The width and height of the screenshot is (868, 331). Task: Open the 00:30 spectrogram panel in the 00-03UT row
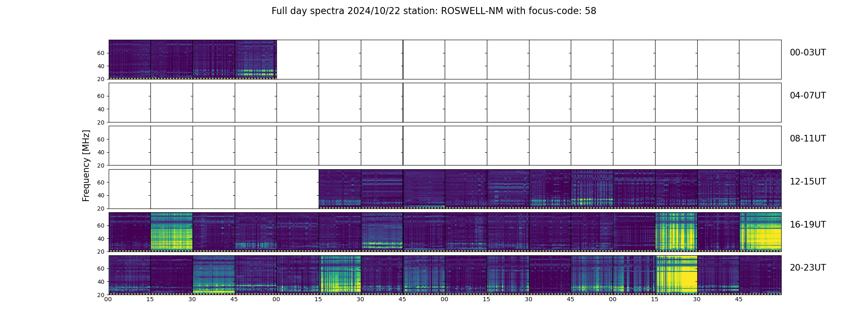pyautogui.click(x=214, y=60)
